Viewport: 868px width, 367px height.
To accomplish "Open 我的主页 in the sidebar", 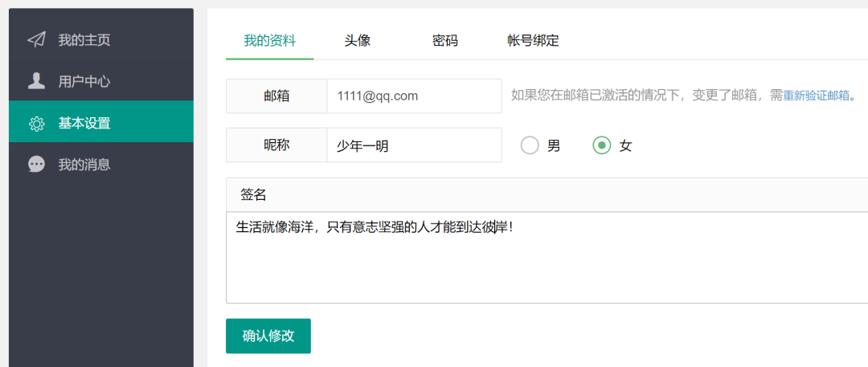I will click(x=101, y=40).
